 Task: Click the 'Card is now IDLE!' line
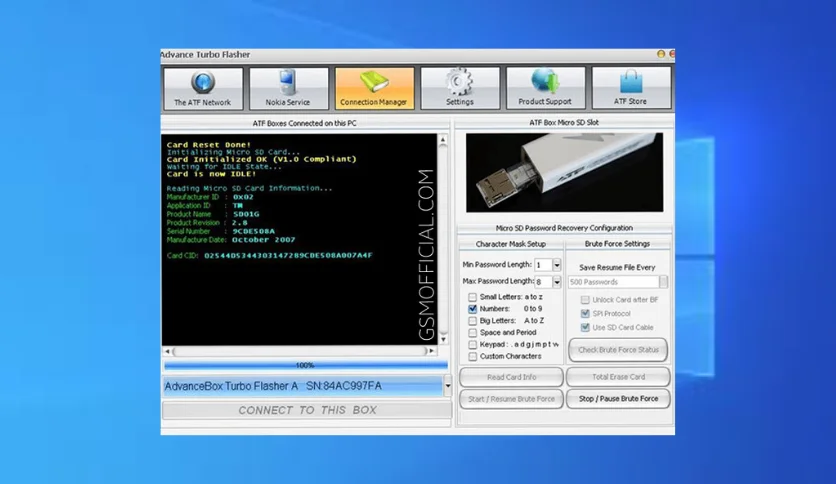click(x=211, y=174)
